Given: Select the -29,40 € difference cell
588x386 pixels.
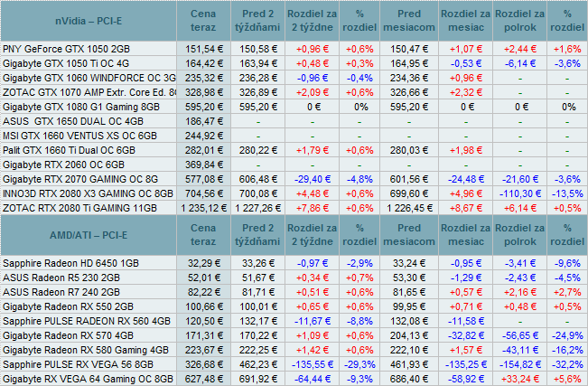Looking at the screenshot, I should 313,179.
